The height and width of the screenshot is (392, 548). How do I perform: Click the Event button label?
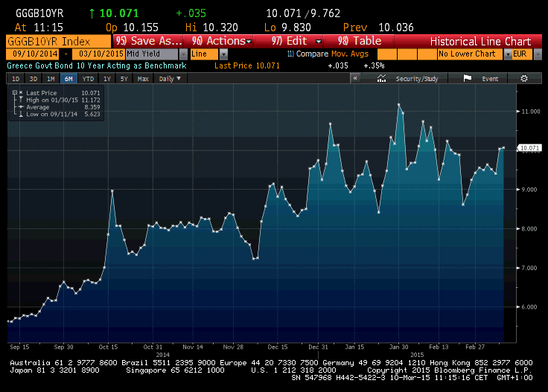point(490,79)
